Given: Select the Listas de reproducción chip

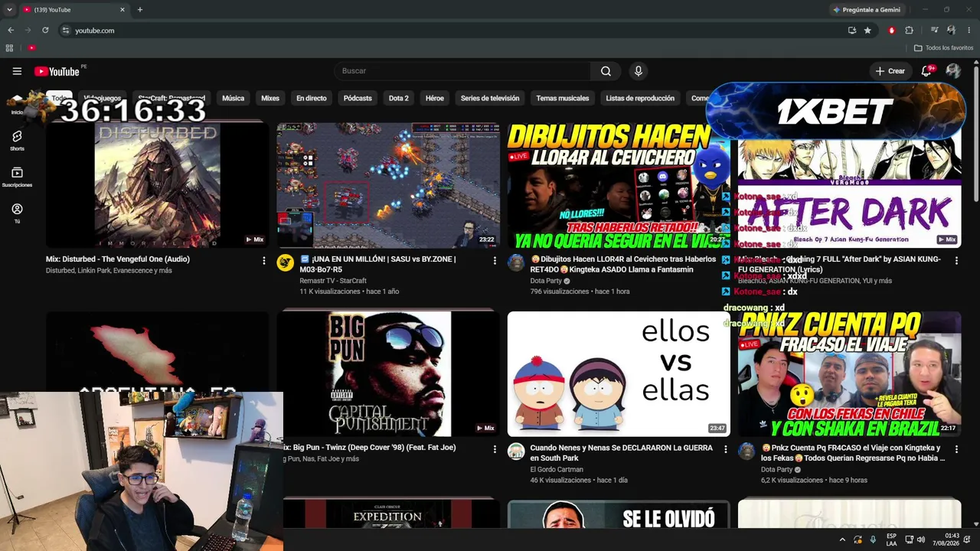Looking at the screenshot, I should click(640, 98).
